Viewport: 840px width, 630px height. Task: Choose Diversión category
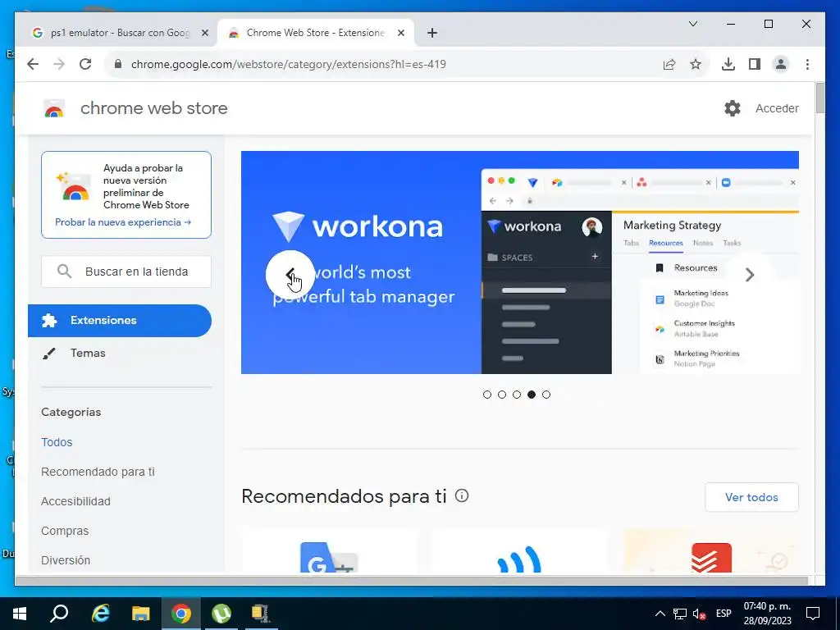pyautogui.click(x=66, y=560)
